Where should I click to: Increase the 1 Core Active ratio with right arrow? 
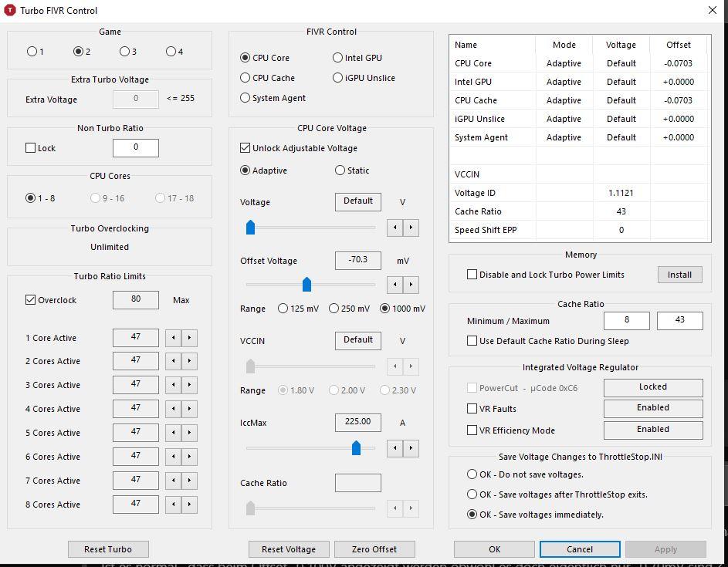click(189, 338)
